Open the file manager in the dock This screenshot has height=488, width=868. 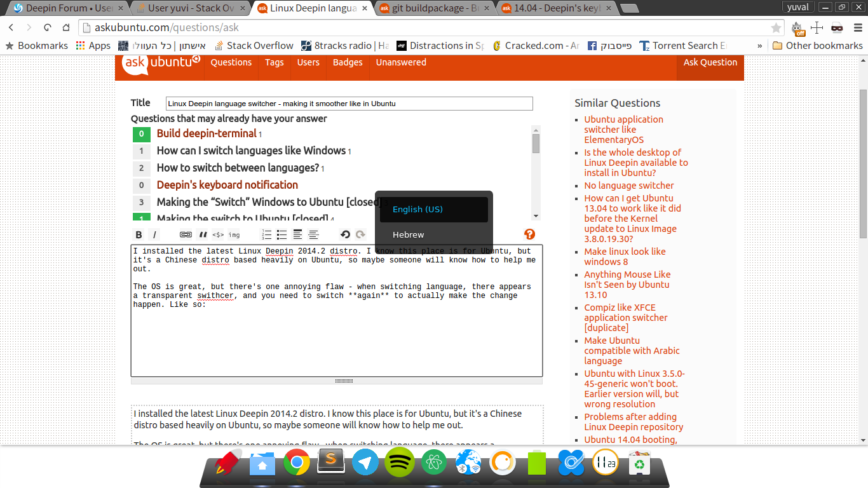point(262,464)
